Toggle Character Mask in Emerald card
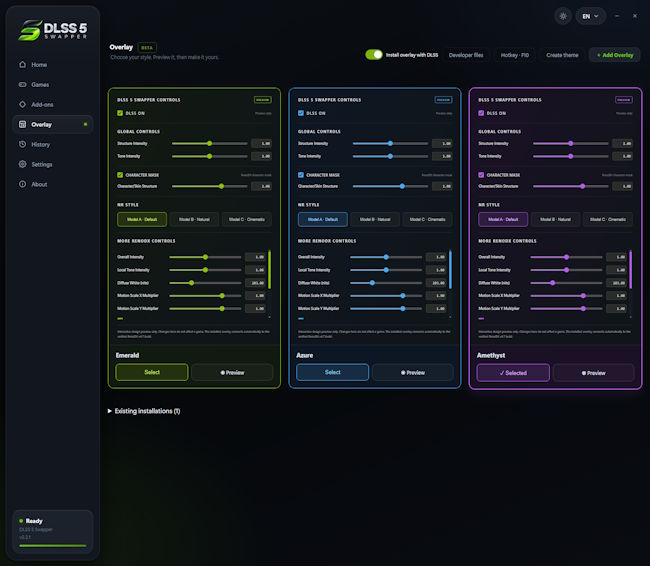Screen dimensions: 650x566 point(120,175)
